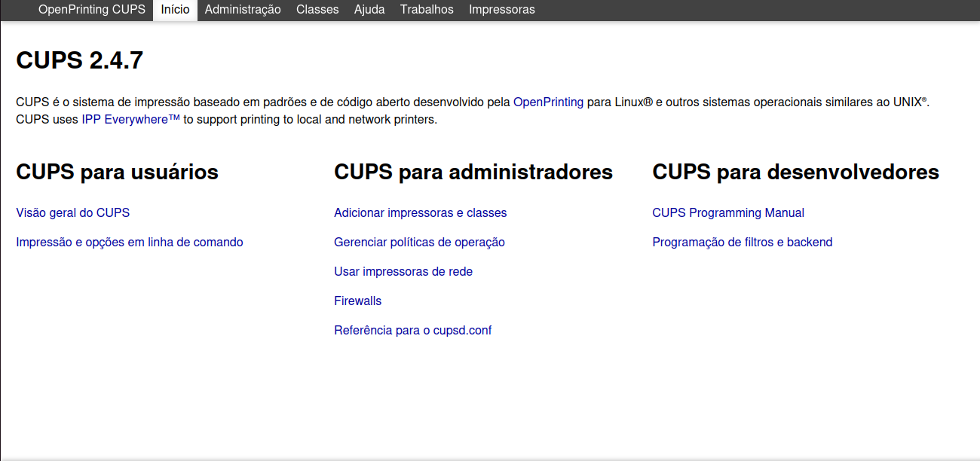Screen dimensions: 980x461
Task: Open the Firewalls link
Action: click(358, 301)
